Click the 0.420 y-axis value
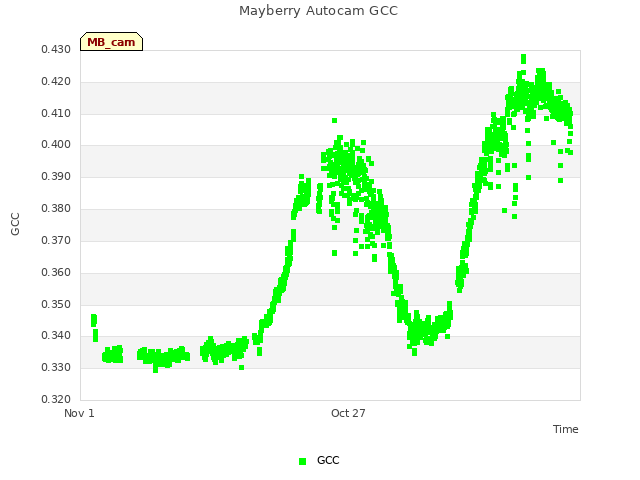 [56, 81]
